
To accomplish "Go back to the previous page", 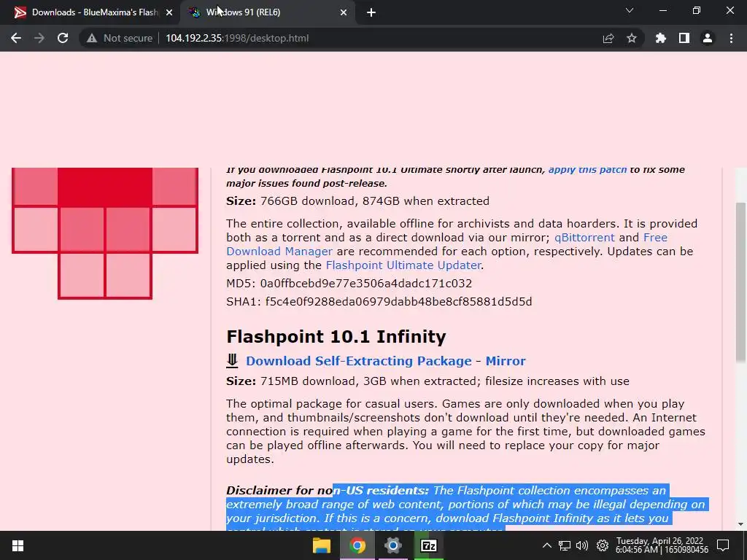I will pos(16,38).
